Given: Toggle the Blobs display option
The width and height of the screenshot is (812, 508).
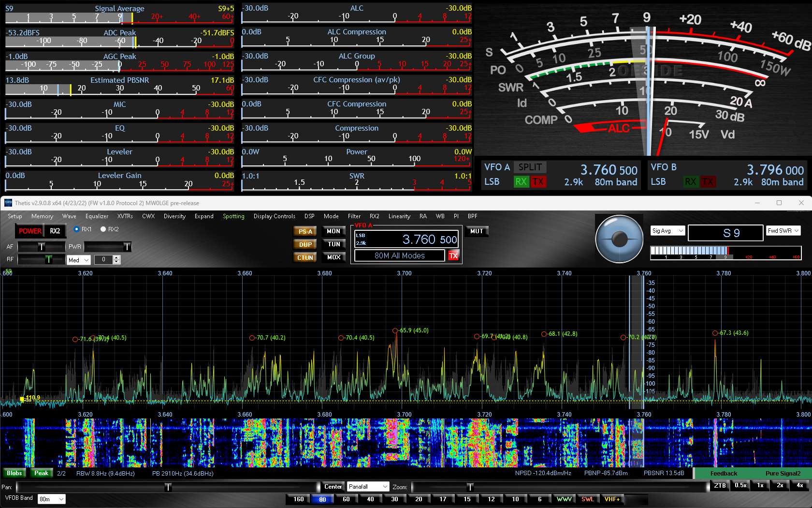Looking at the screenshot, I should click(x=14, y=473).
